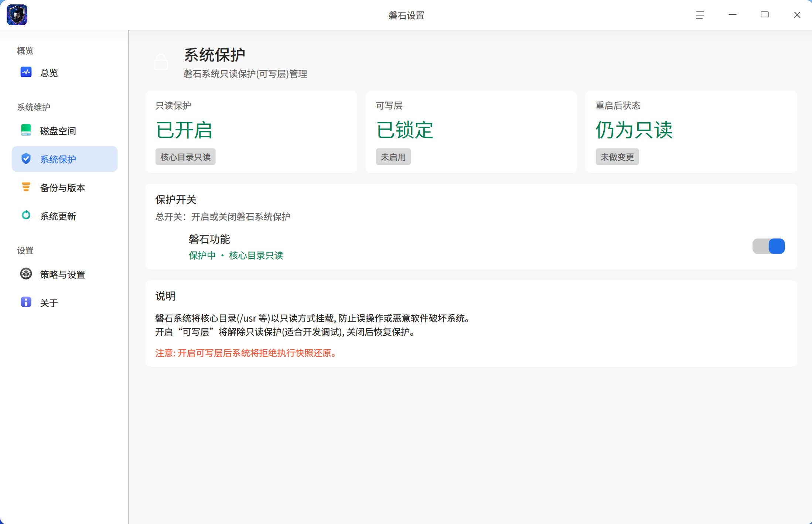Click the 策略与设置 gear icon
Screen dimensions: 812x524
(26, 274)
